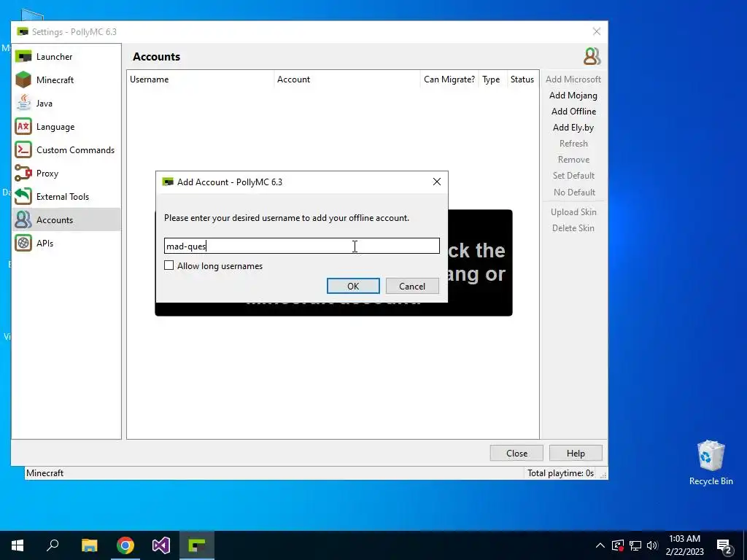
Task: Open the Custom Commands terminal icon
Action: [x=23, y=150]
